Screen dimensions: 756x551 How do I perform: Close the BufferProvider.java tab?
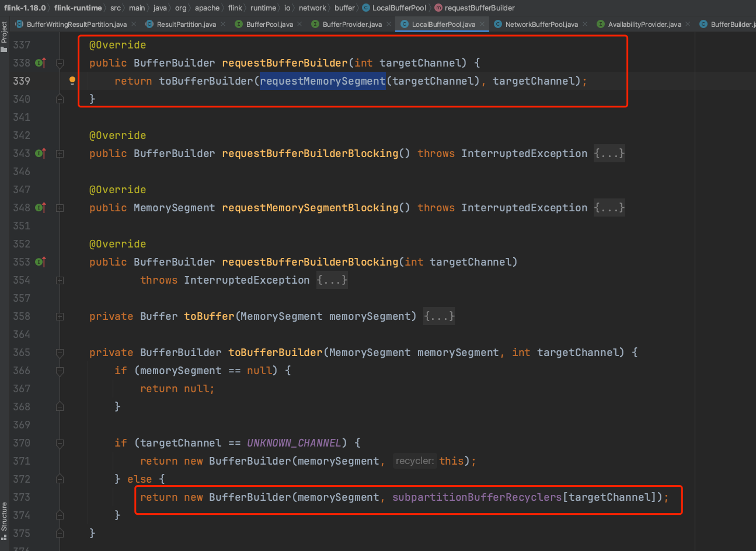coord(389,24)
